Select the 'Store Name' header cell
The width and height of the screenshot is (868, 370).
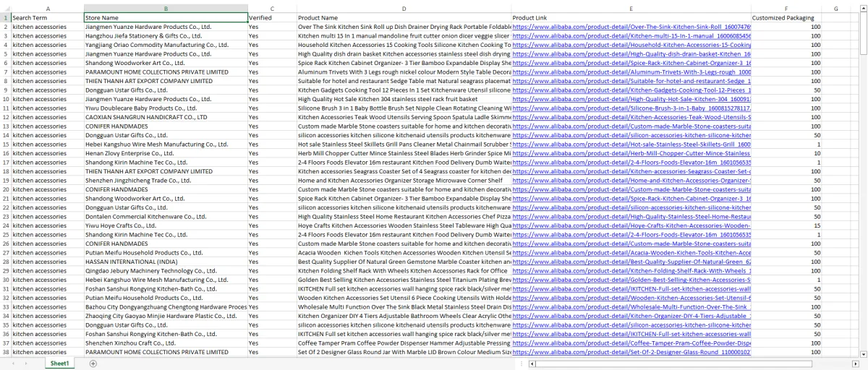pos(165,17)
